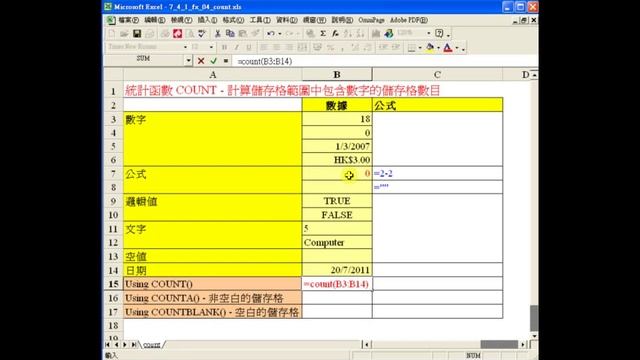Open the OmniPage menu

[x=371, y=20]
